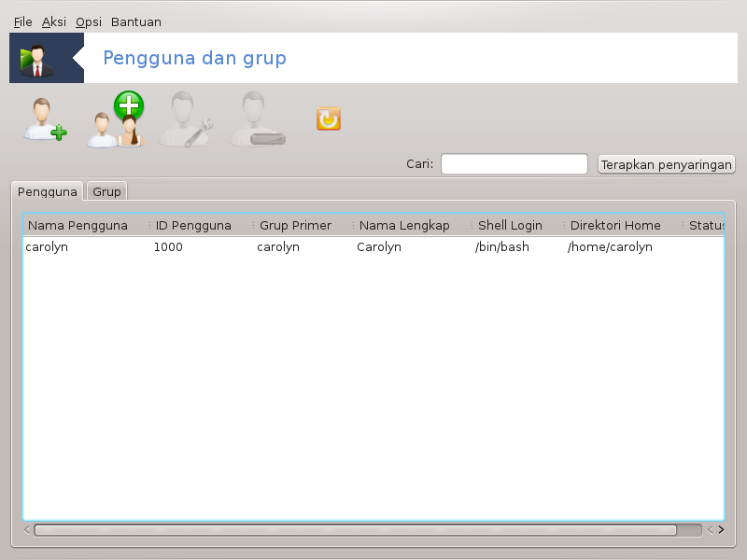This screenshot has width=747, height=560.
Task: Click the greyed left arrow beside the right scroll arrow
Action: click(710, 529)
